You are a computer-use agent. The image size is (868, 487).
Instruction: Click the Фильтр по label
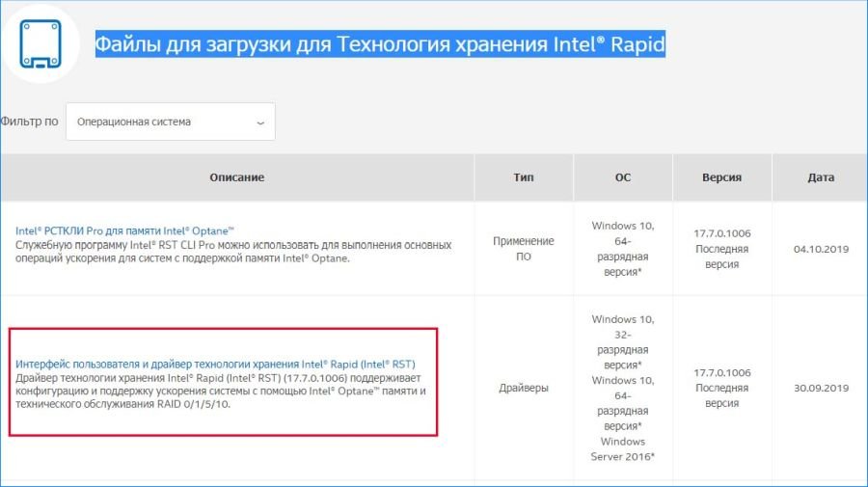coord(29,122)
